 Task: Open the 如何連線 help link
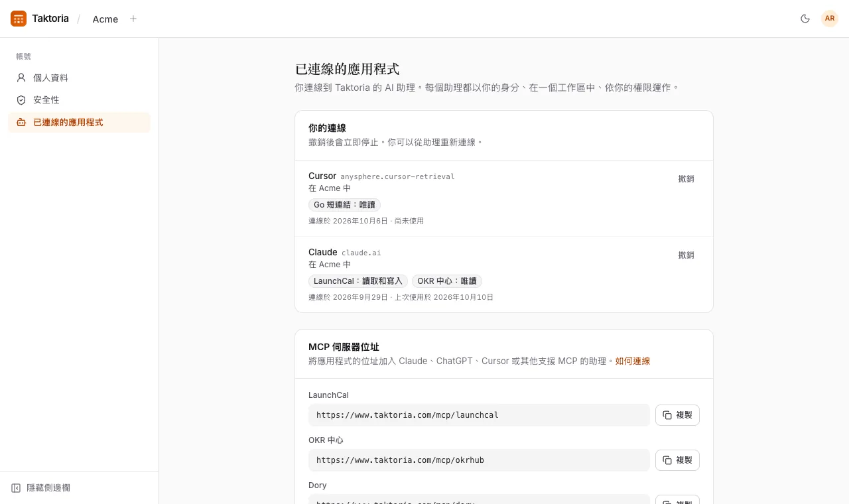[x=633, y=361]
